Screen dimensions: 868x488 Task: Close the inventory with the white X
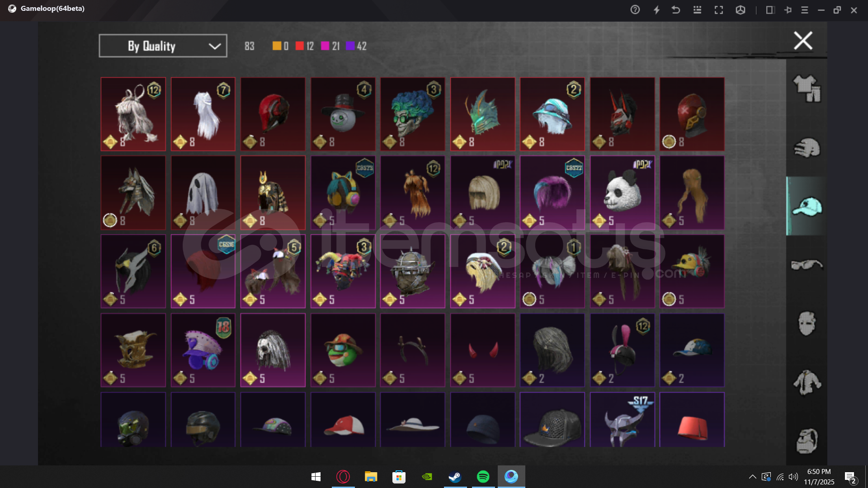[803, 41]
